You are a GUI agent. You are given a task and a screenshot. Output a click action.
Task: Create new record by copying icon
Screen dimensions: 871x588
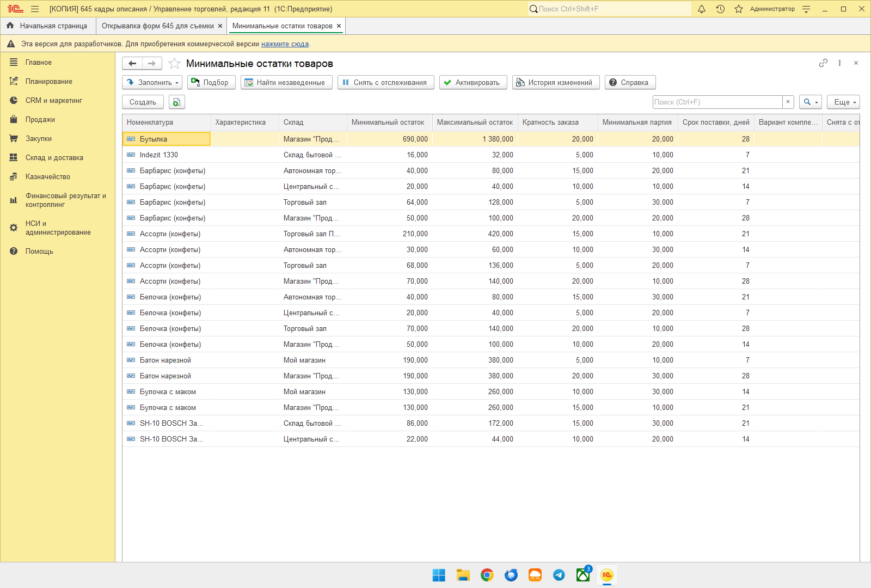(x=176, y=102)
